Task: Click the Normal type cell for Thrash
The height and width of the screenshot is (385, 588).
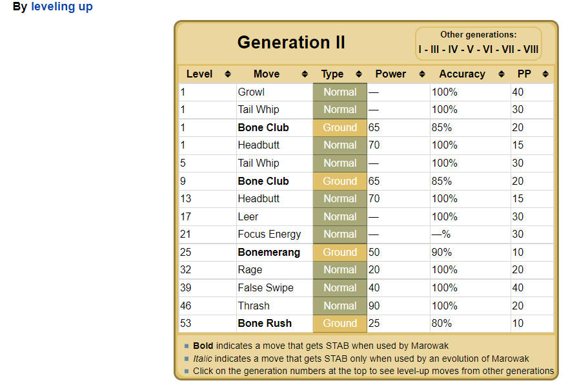Action: tap(340, 306)
